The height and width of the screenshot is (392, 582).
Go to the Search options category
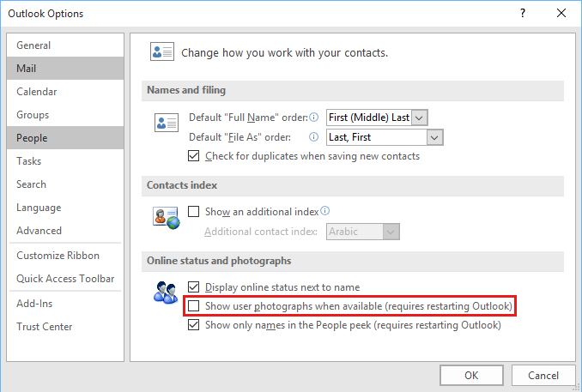[65, 184]
